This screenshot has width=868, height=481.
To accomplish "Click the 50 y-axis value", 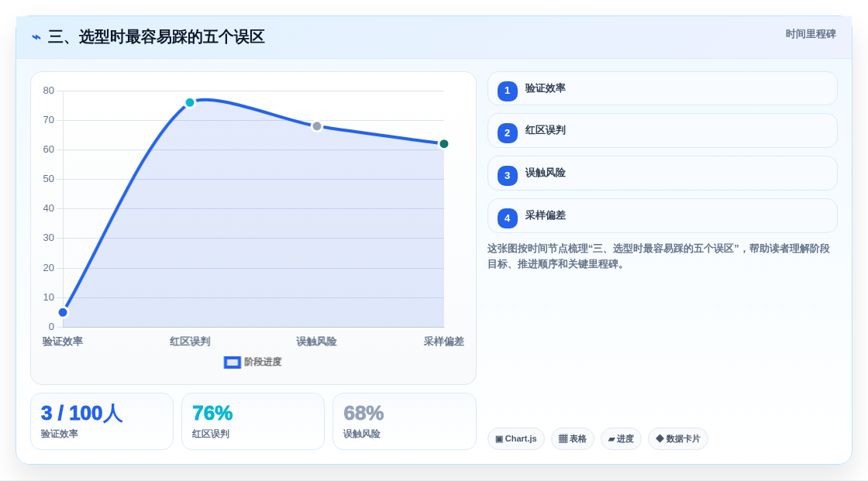I will tap(49, 179).
